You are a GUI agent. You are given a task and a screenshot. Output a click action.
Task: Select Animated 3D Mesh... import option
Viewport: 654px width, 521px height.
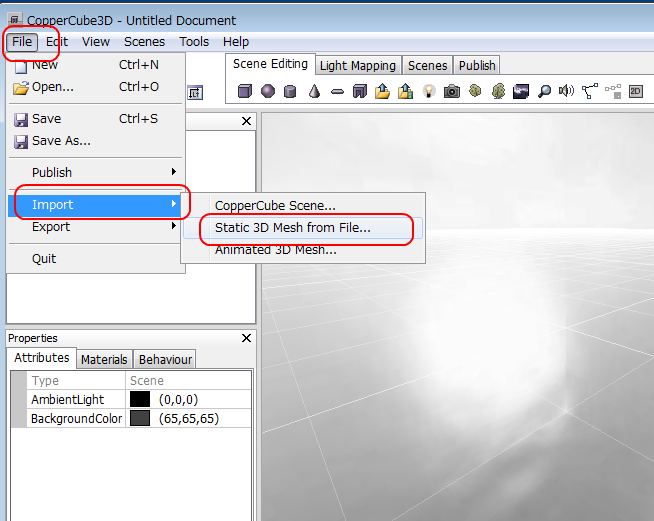point(303,250)
